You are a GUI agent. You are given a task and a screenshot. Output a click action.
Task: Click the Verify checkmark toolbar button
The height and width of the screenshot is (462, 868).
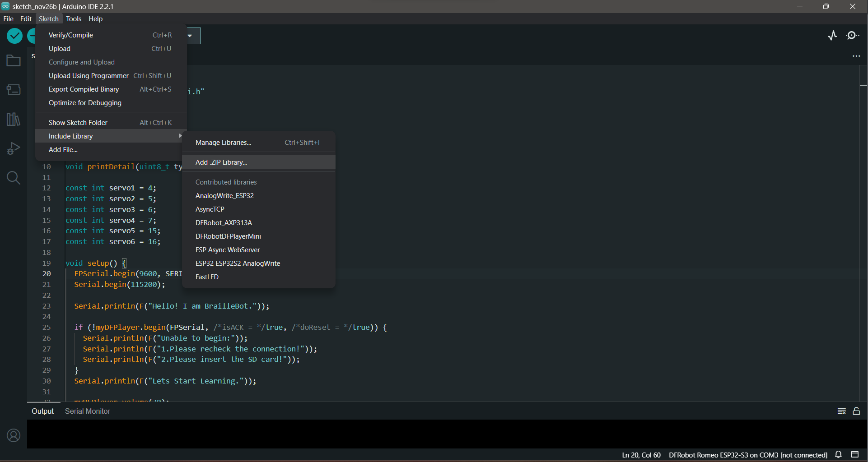[x=14, y=36]
